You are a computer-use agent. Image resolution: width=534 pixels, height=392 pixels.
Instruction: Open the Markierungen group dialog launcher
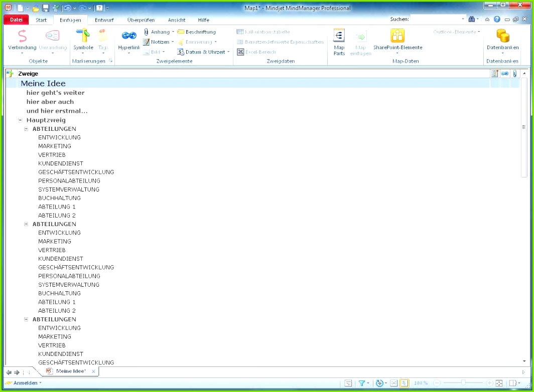click(x=111, y=61)
